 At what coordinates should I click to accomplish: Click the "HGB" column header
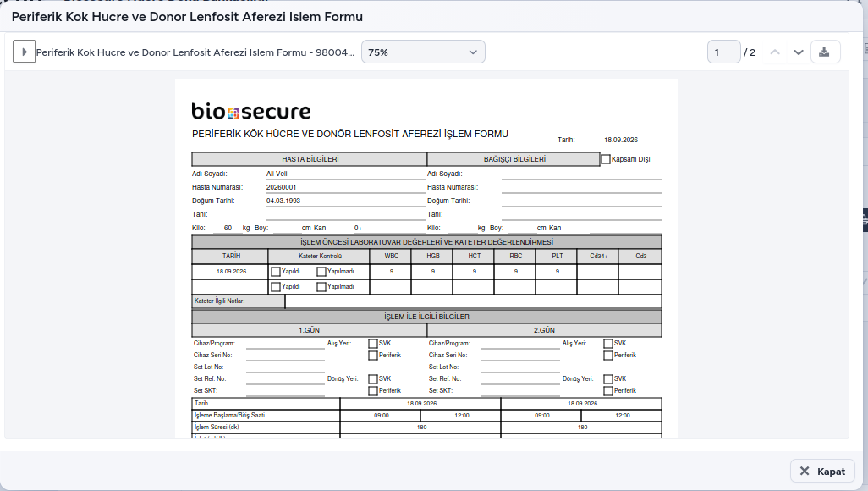(433, 256)
